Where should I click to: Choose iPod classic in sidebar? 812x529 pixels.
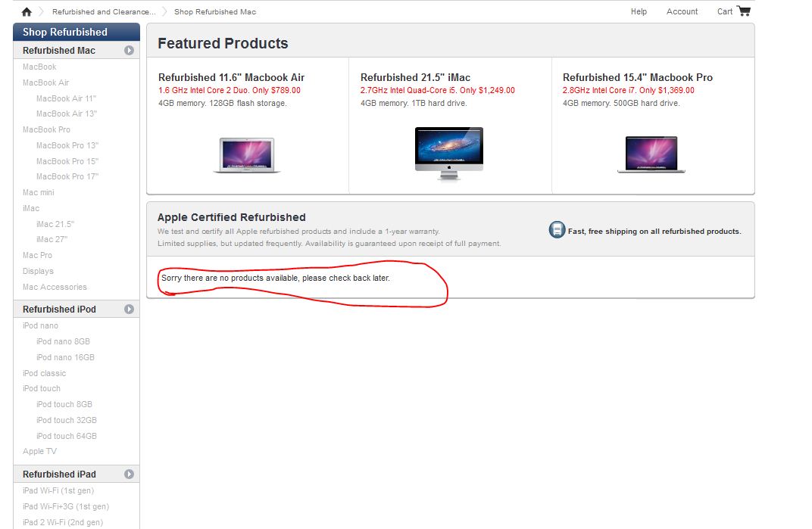click(x=44, y=373)
